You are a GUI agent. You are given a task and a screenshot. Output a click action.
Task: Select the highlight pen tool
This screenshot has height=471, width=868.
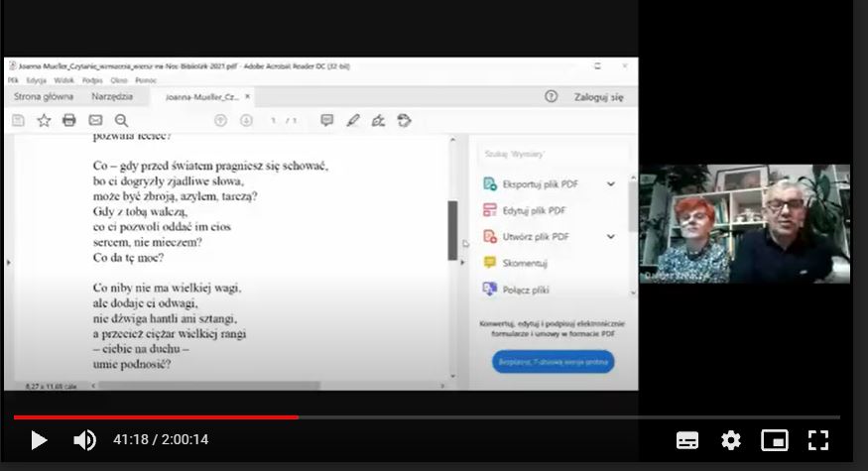[352, 120]
